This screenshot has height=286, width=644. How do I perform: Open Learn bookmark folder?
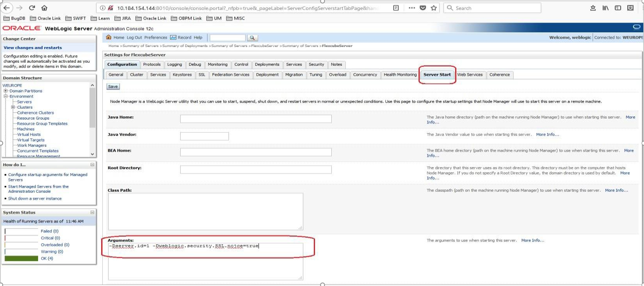pyautogui.click(x=100, y=18)
